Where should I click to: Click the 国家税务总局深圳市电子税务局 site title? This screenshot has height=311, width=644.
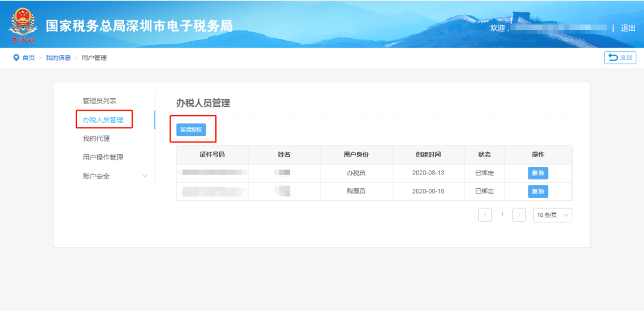pos(139,26)
